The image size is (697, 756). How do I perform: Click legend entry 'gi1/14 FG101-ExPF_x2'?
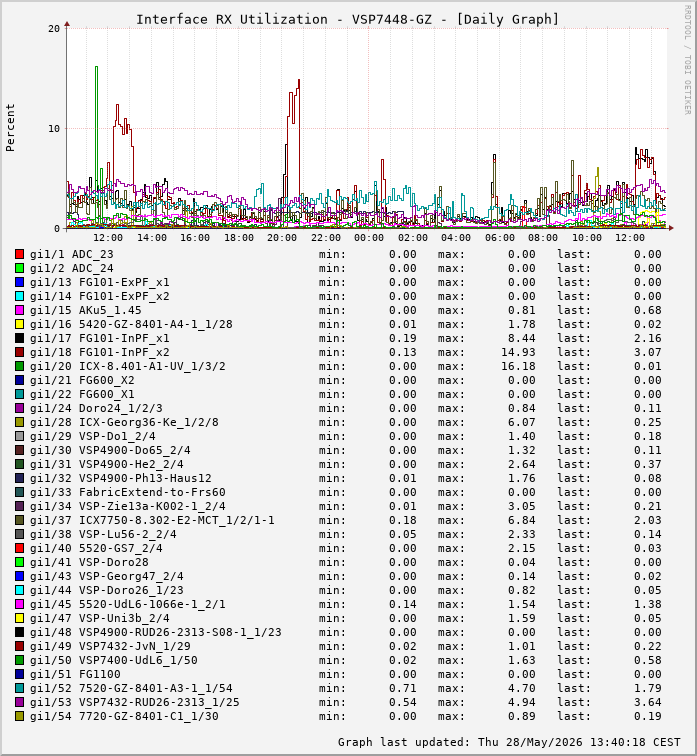tap(100, 296)
